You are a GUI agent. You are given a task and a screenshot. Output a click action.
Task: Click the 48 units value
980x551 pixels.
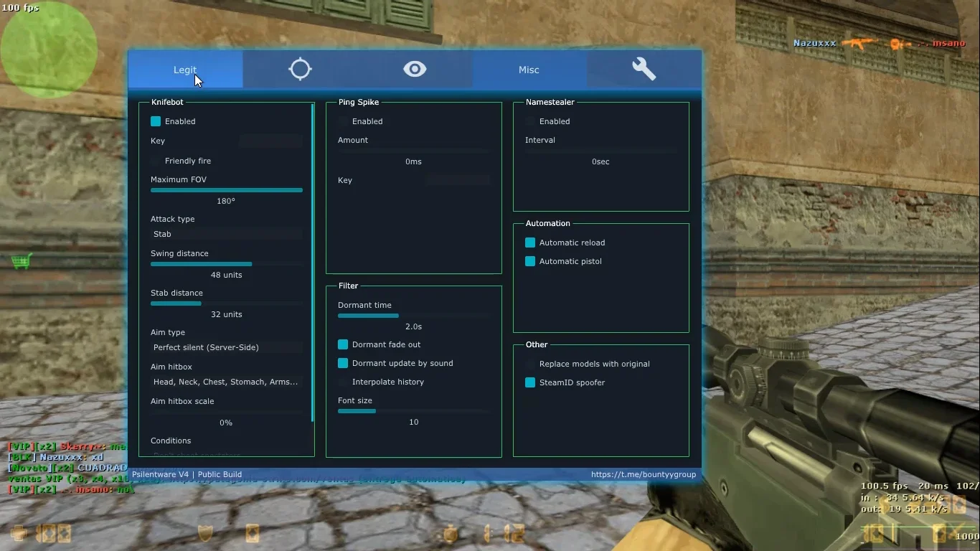click(x=226, y=275)
